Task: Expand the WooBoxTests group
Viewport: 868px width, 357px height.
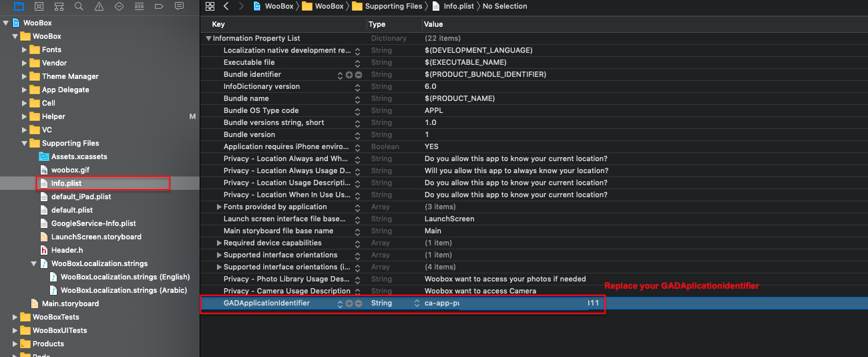Action: click(15, 317)
